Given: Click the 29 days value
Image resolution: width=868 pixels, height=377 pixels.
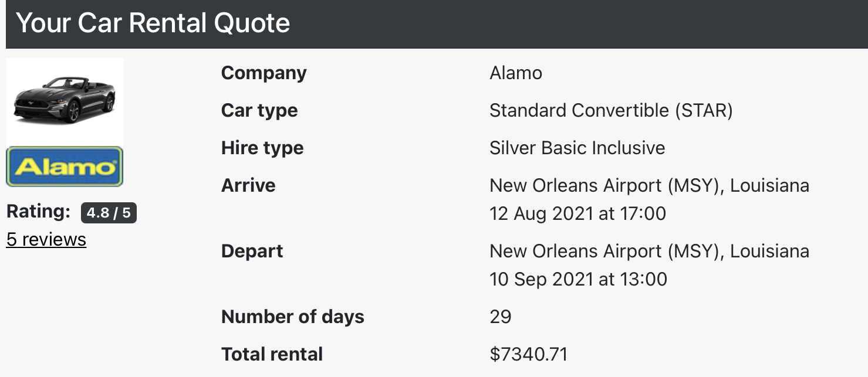Looking at the screenshot, I should coord(500,317).
